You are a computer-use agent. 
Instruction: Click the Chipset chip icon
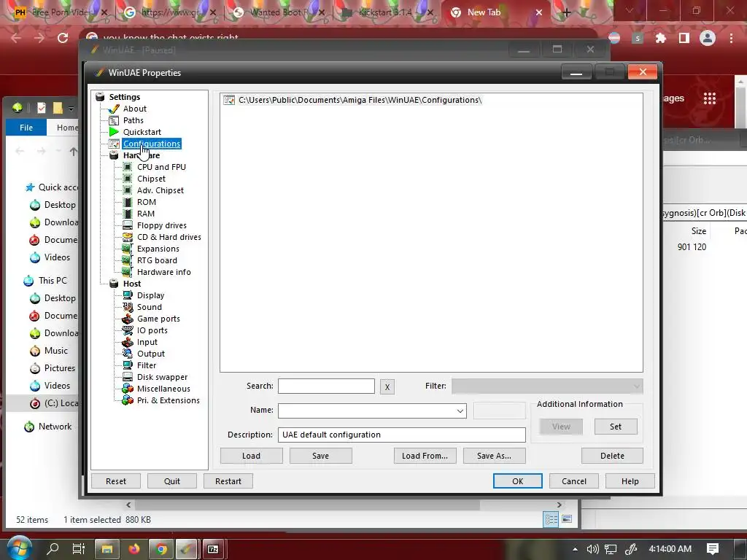tap(128, 179)
